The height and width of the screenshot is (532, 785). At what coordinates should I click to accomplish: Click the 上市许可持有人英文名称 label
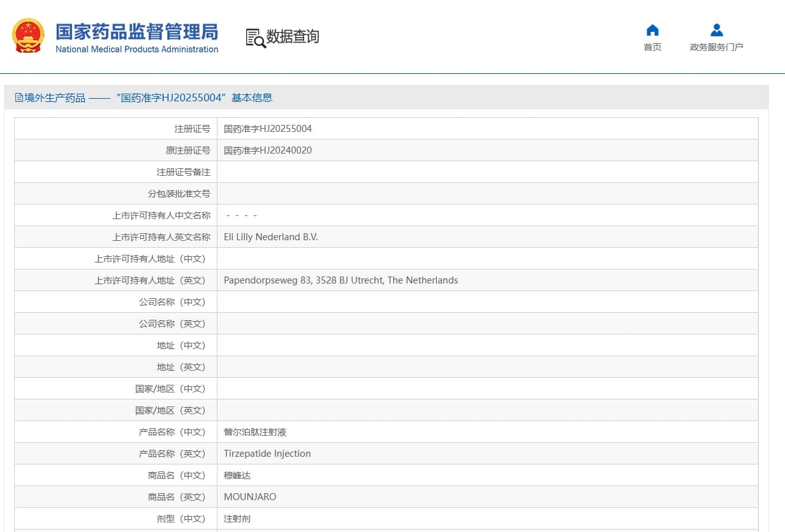click(161, 237)
